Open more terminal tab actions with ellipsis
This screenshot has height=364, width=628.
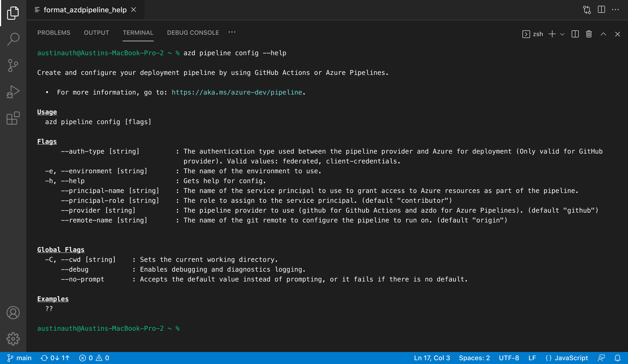pos(232,32)
